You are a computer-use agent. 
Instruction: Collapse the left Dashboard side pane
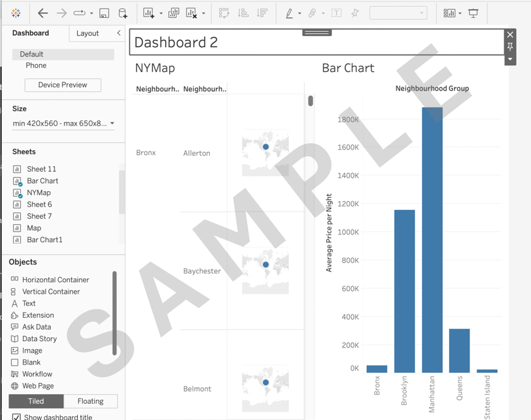point(119,33)
